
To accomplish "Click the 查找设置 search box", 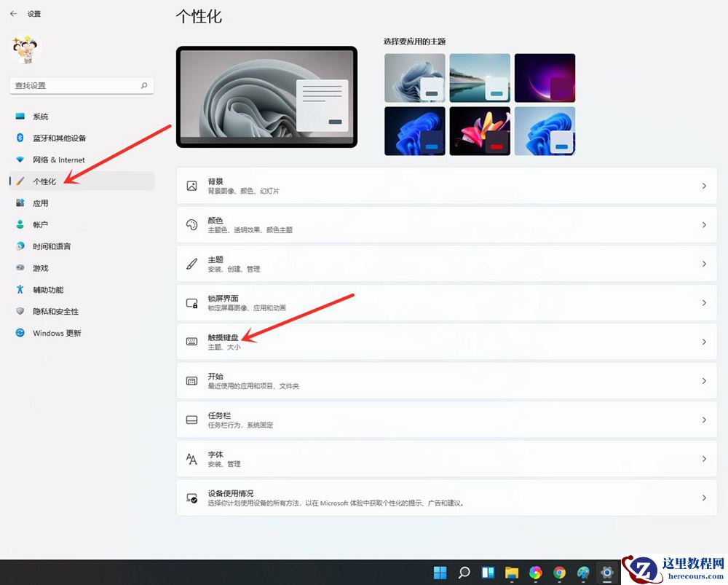I will (x=80, y=85).
